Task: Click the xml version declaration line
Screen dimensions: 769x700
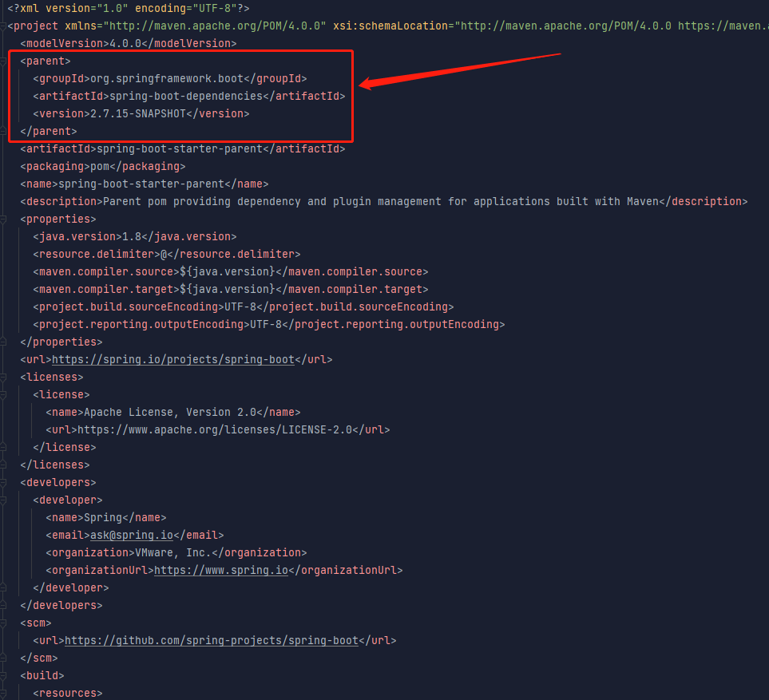Action: click(129, 8)
